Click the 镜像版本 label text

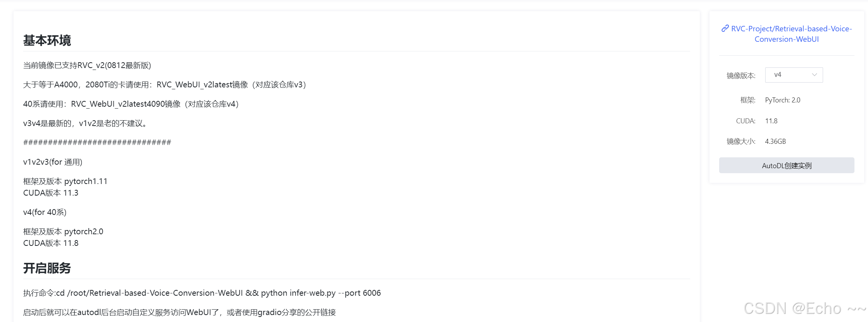coord(741,75)
